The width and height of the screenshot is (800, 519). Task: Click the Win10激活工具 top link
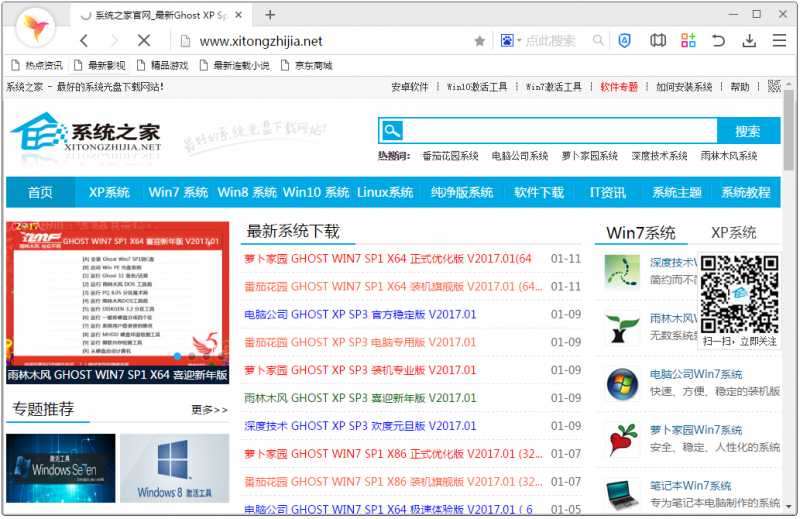pos(477,87)
